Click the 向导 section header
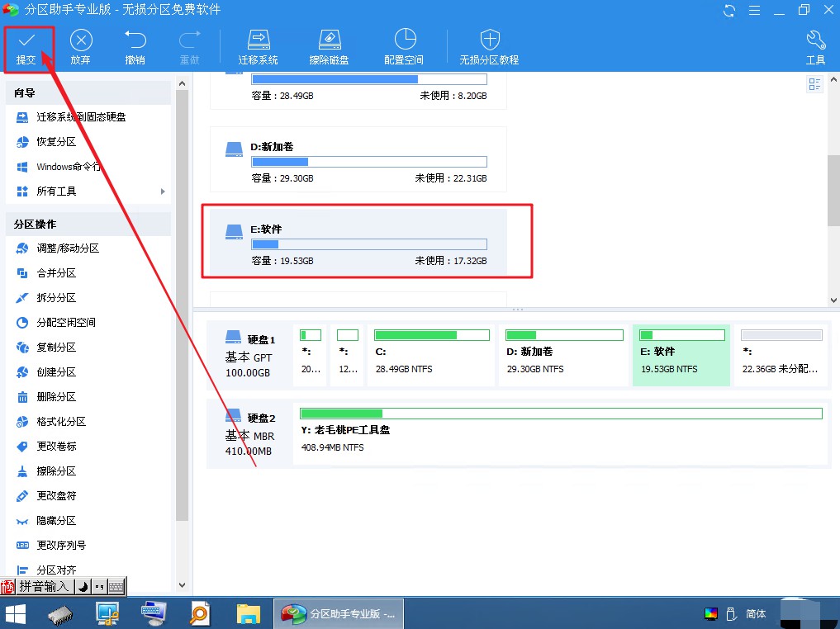 (88, 92)
